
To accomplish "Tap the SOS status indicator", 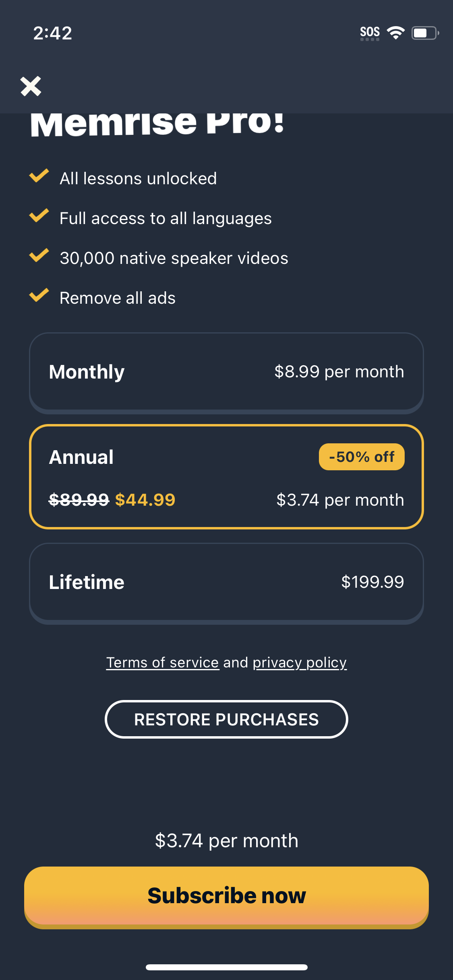I will point(370,33).
